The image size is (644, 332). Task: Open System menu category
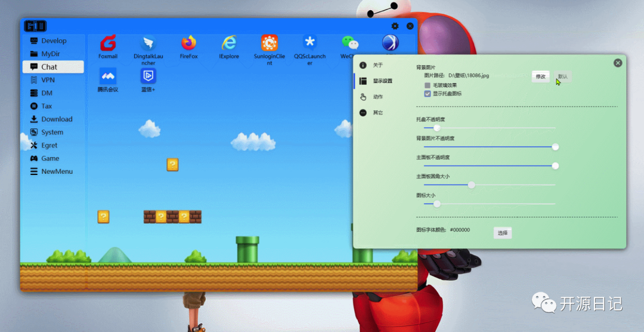54,133
